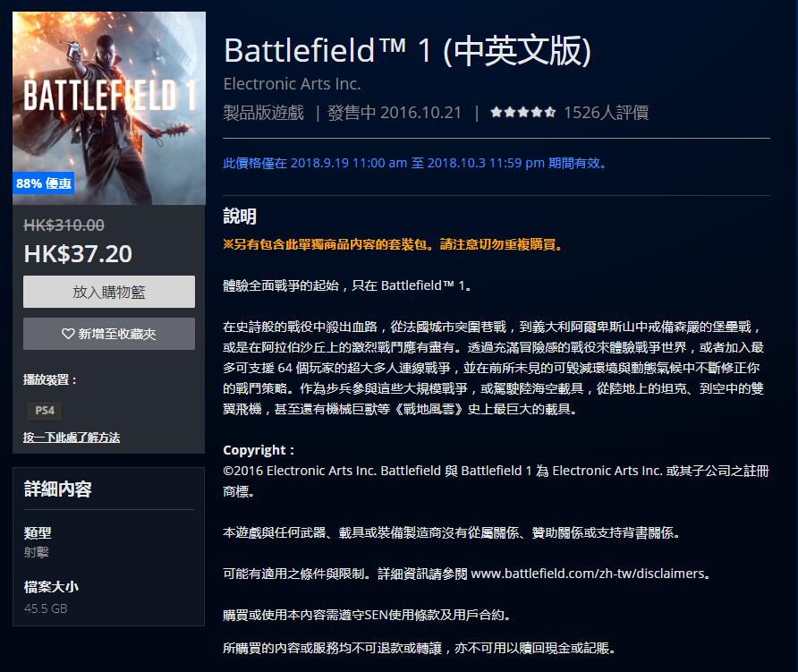Click the 射擊 genre value

coord(37,552)
